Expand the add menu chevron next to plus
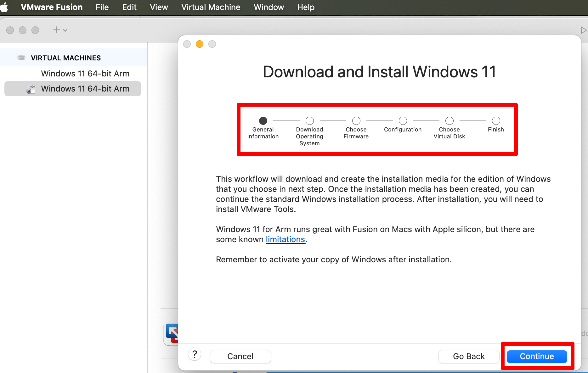The height and width of the screenshot is (373, 588). pyautogui.click(x=65, y=31)
